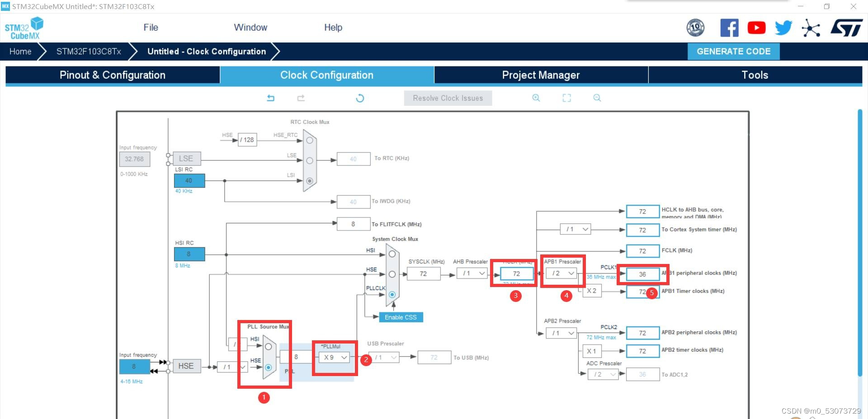Image resolution: width=868 pixels, height=419 pixels.
Task: Switch to Pinout & Configuration tab
Action: 113,75
